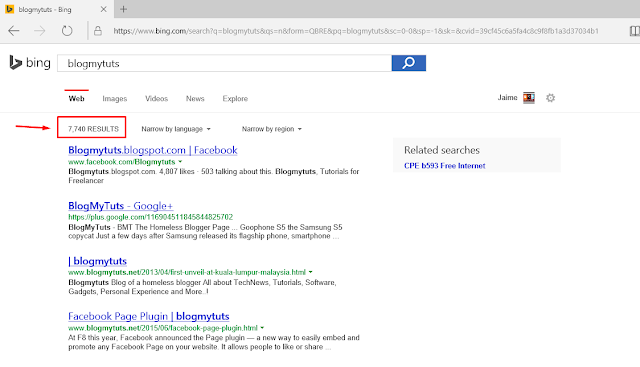Close the blogmytuts - Bing tab
Viewport: 640px width, 367px height.
click(104, 9)
